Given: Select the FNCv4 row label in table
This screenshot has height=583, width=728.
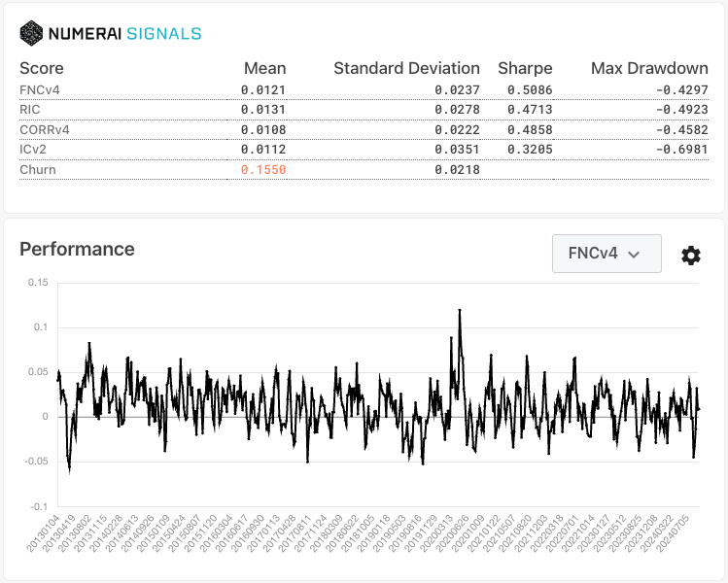Looking at the screenshot, I should [39, 89].
